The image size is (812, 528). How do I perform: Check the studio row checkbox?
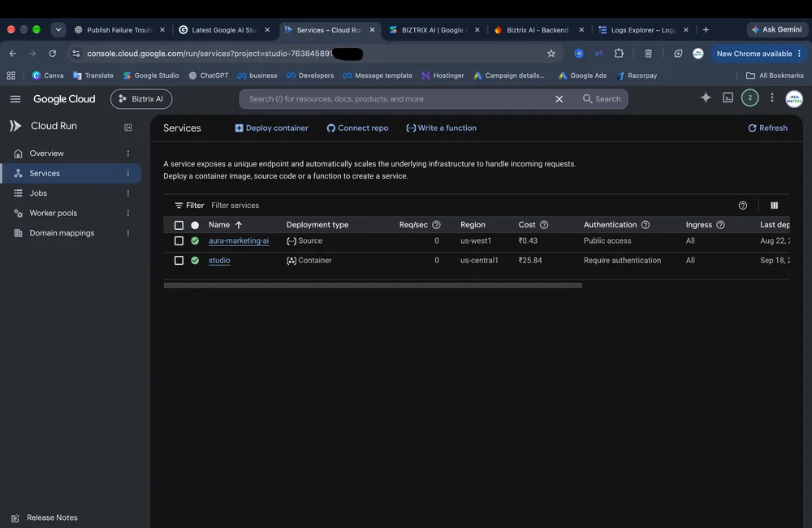179,261
